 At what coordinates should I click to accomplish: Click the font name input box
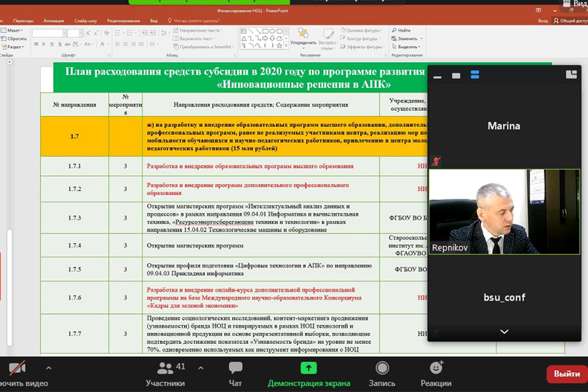coord(48,33)
